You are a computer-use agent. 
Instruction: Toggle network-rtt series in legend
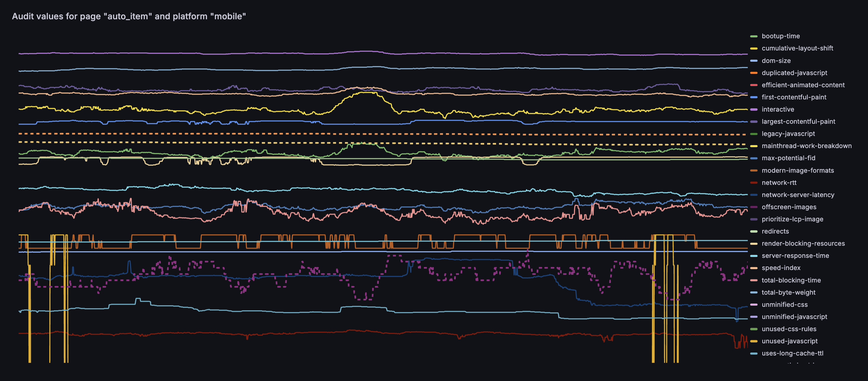(x=779, y=182)
